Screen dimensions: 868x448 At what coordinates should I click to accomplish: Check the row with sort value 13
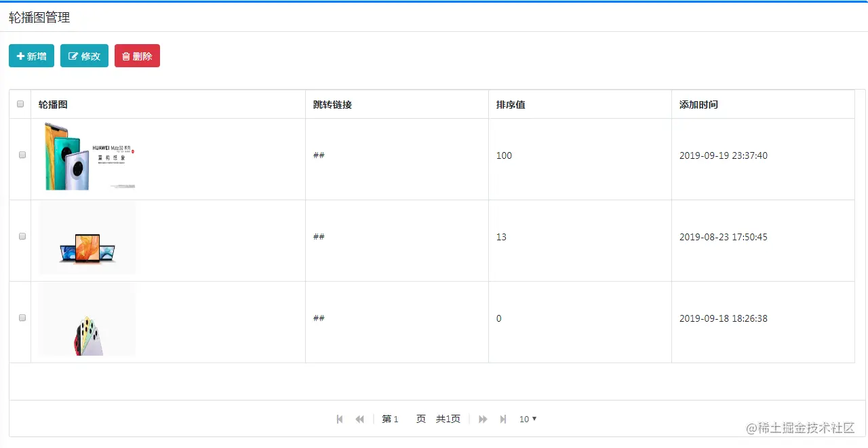click(22, 236)
